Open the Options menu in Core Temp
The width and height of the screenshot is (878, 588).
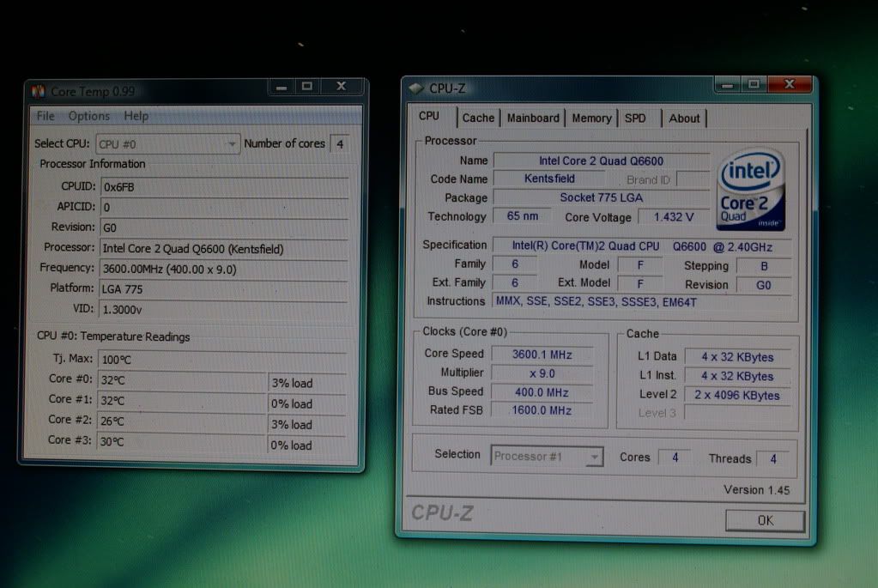point(89,116)
